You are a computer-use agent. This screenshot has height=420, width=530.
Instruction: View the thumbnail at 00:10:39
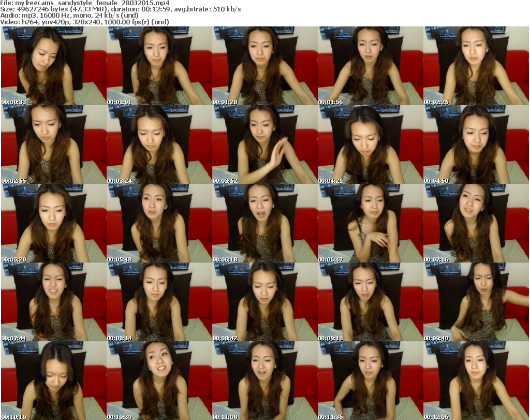[159, 381]
